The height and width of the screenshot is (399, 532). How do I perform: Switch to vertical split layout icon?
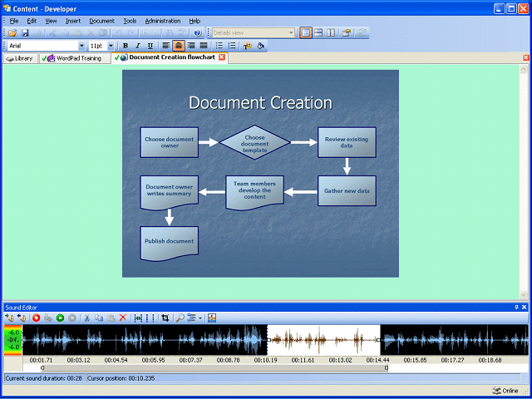pyautogui.click(x=331, y=33)
